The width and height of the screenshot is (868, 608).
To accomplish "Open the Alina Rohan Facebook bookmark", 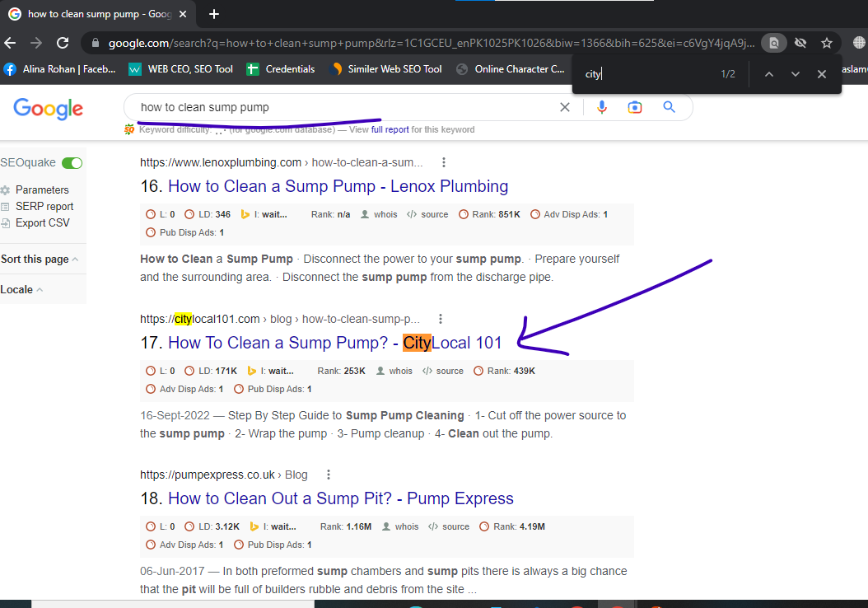I will tap(60, 69).
